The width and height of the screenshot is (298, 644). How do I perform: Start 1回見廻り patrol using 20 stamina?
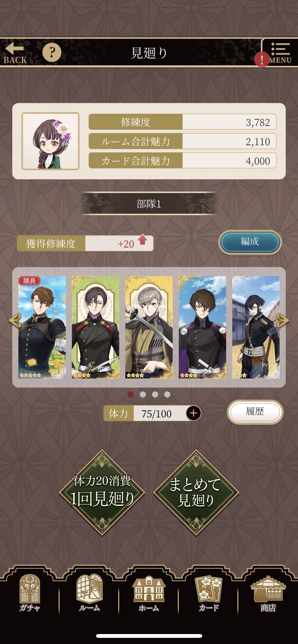click(x=102, y=492)
